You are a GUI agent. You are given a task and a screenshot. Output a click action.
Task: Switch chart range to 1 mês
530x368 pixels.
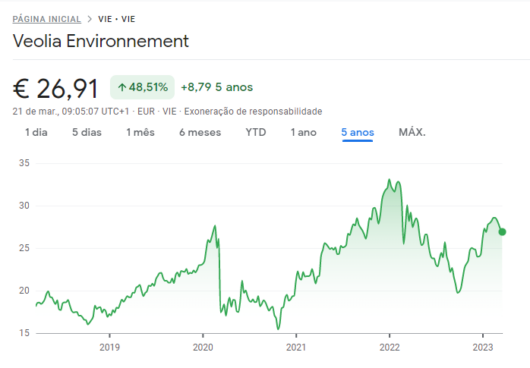pyautogui.click(x=140, y=132)
